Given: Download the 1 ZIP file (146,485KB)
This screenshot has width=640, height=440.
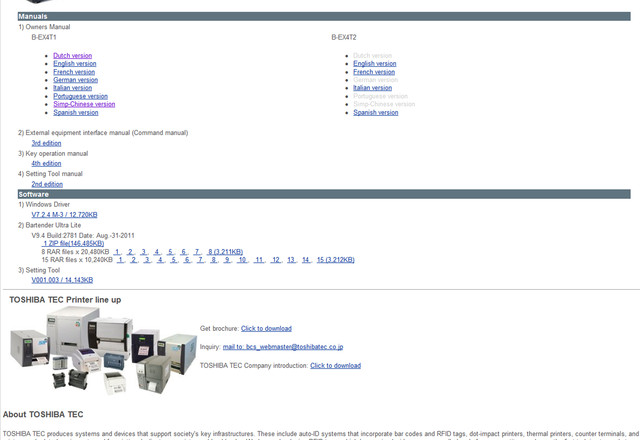Looking at the screenshot, I should pos(73,243).
